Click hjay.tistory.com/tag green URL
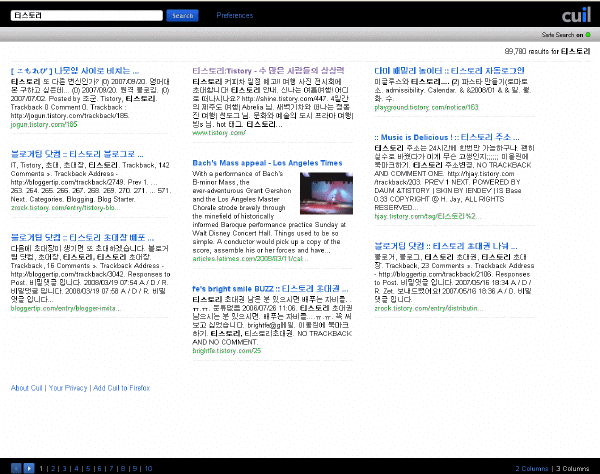 click(x=427, y=216)
